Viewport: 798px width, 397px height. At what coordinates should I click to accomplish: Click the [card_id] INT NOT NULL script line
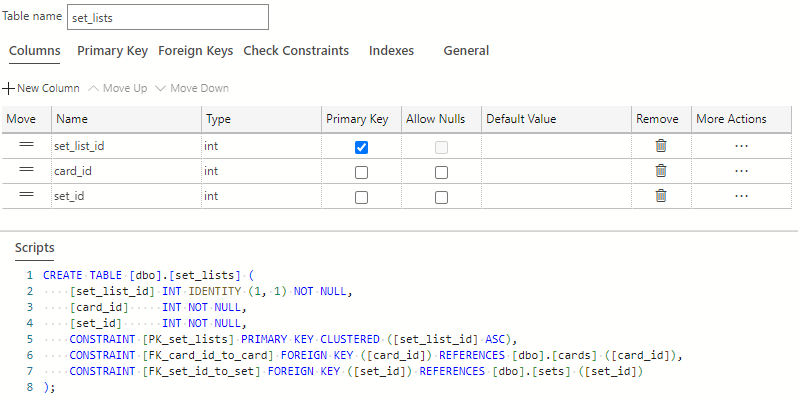coord(158,307)
